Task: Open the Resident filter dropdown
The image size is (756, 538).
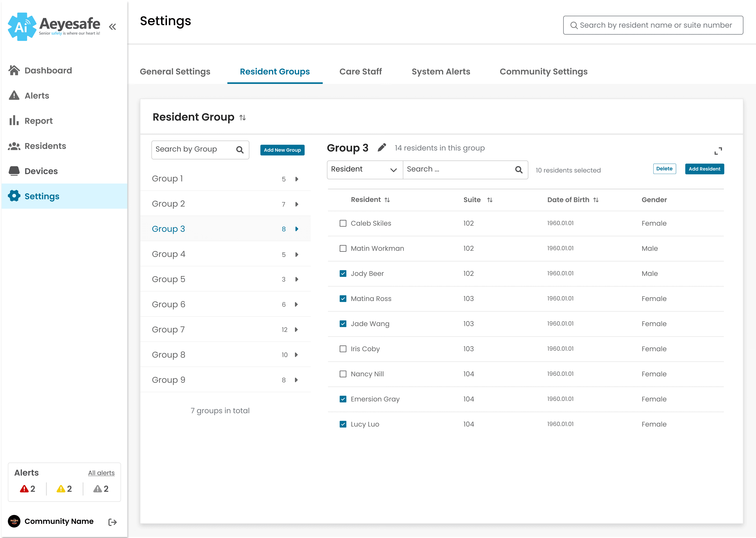Action: pos(364,170)
